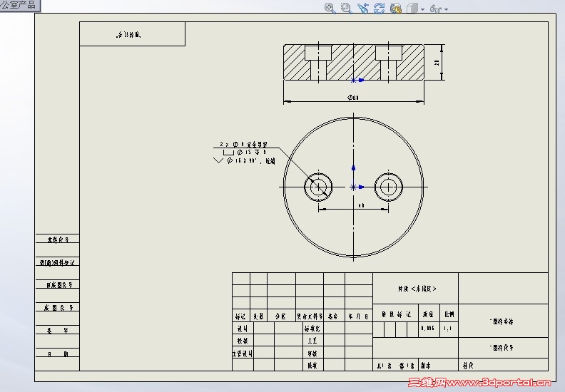Image resolution: width=565 pixels, height=392 pixels.
Task: Click the 旧底图总号 label in left column
Action: pyautogui.click(x=59, y=284)
